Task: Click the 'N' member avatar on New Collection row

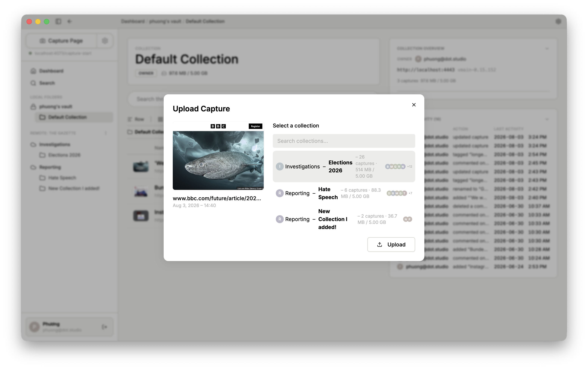Action: point(406,219)
